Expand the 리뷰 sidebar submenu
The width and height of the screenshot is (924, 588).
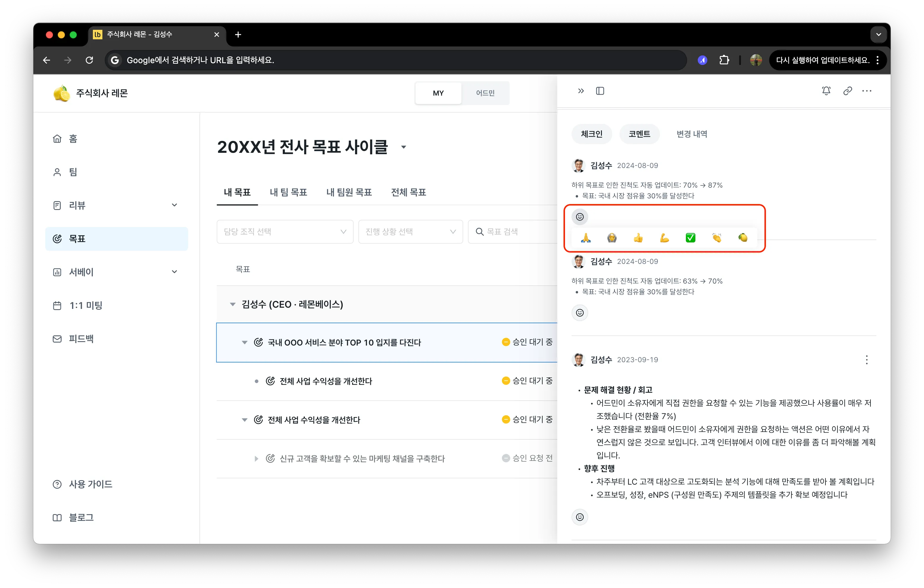(x=174, y=205)
